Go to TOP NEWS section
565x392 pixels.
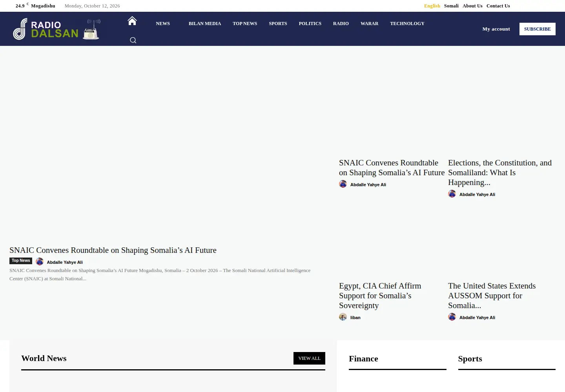coord(245,24)
